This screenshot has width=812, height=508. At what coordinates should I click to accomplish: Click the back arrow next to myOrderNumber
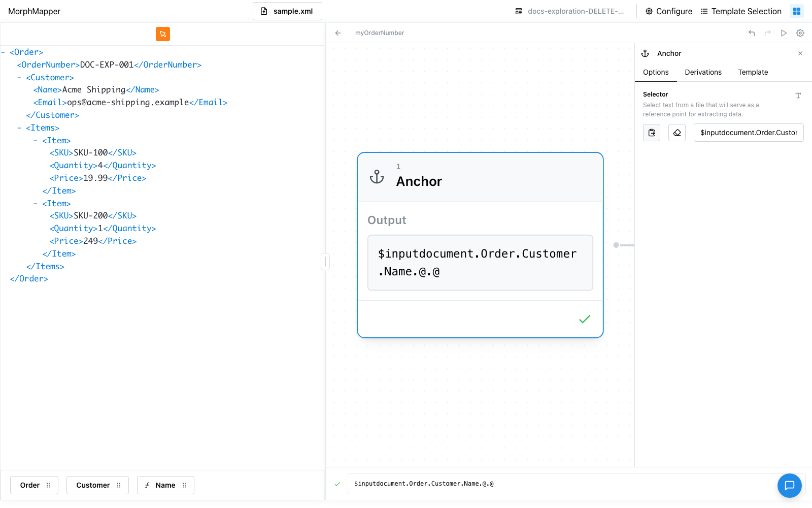pyautogui.click(x=338, y=33)
